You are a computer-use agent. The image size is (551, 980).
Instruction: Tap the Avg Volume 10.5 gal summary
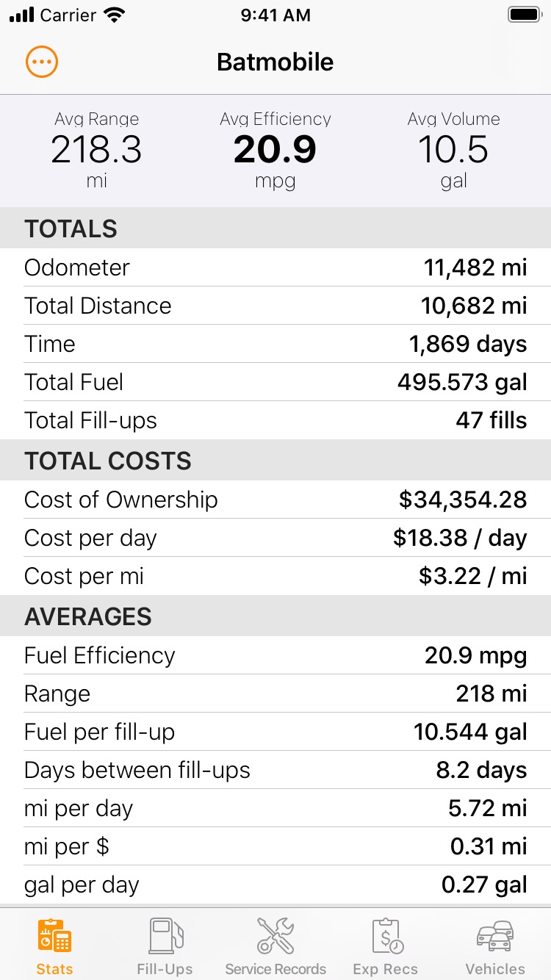(454, 150)
